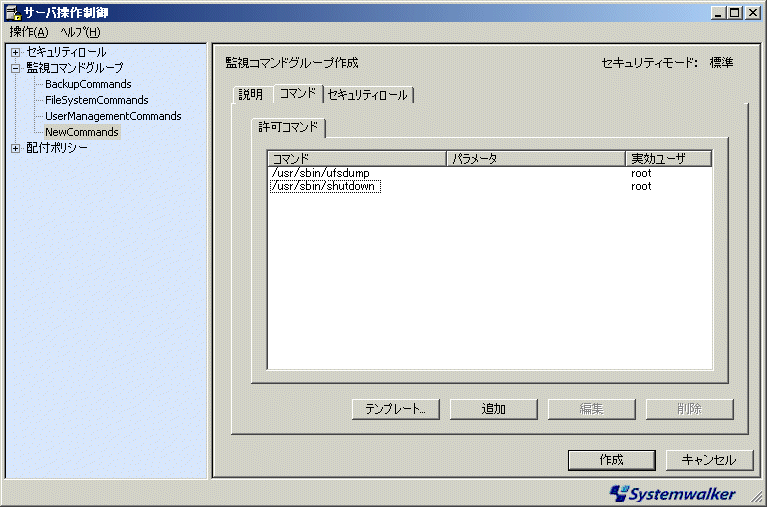
Task: Select the 許可コマンド inner tab
Action: coord(288,127)
